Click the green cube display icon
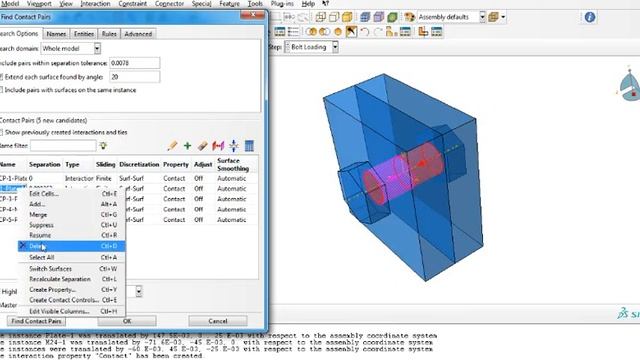The image size is (640, 360). click(392, 17)
